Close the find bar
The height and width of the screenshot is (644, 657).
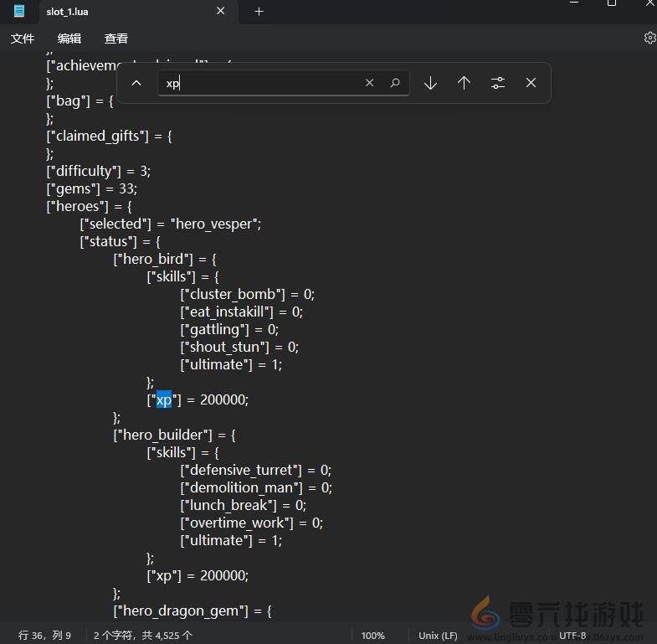(531, 83)
